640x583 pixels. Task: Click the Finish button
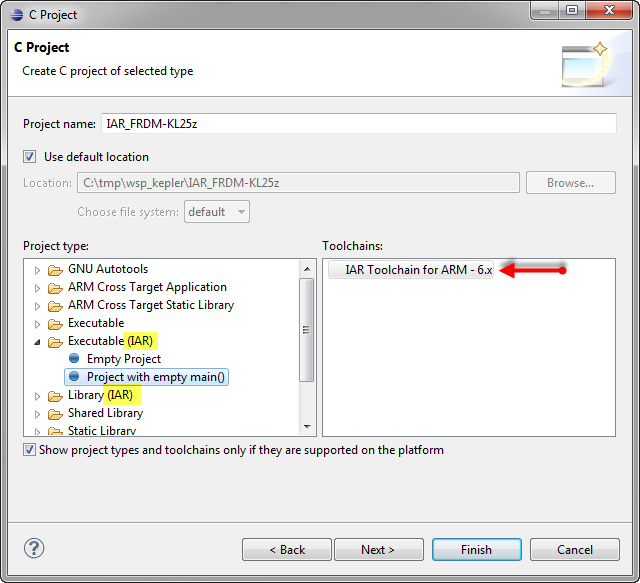(476, 549)
